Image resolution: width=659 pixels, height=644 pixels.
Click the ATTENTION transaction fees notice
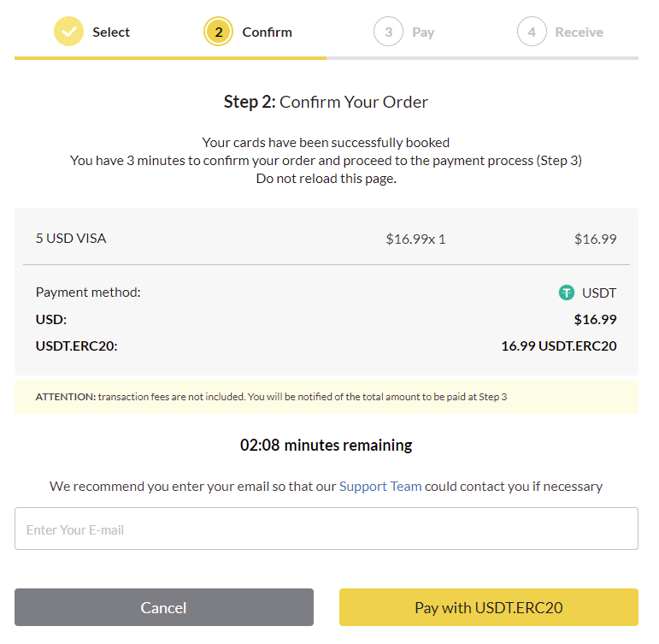click(271, 397)
